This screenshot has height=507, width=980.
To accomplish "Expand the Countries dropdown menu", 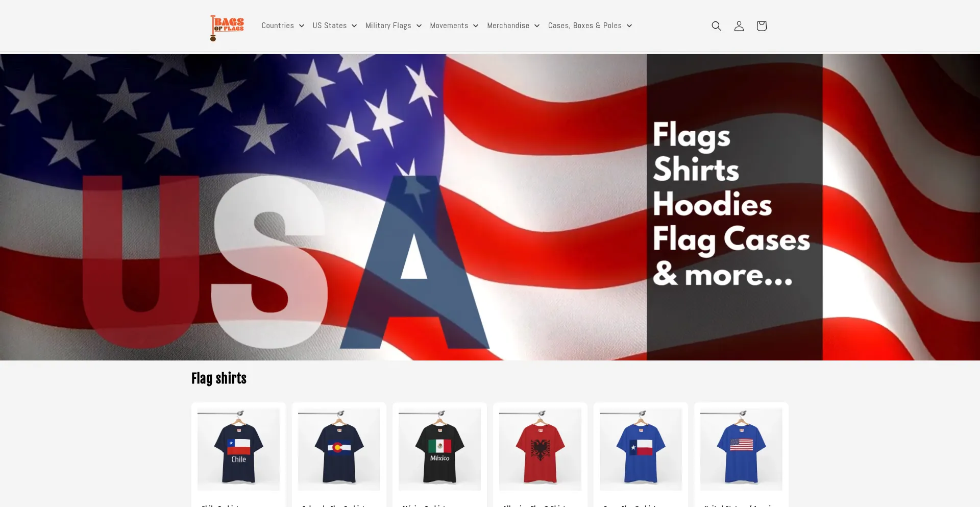I will (283, 26).
